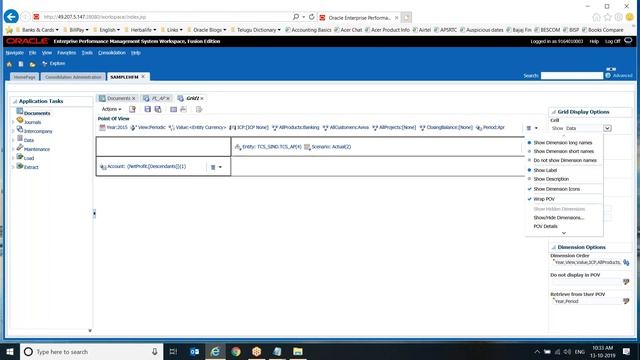
Task: Click the new grid icon next to Actions
Action: point(132,109)
